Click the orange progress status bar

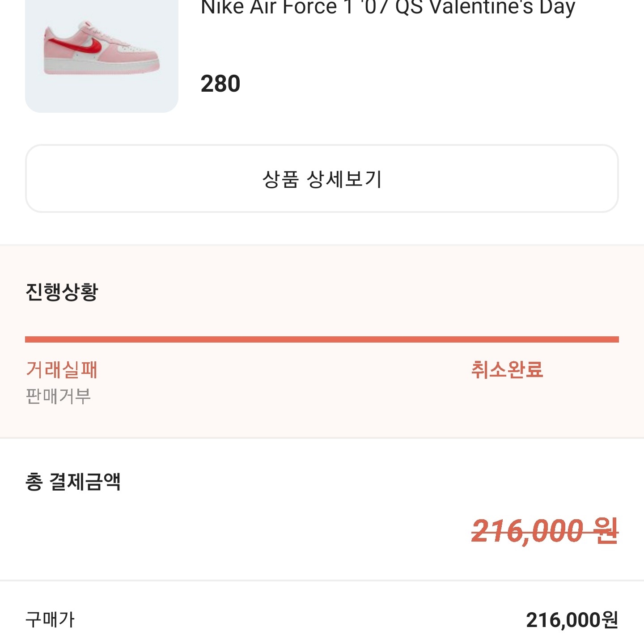click(322, 339)
